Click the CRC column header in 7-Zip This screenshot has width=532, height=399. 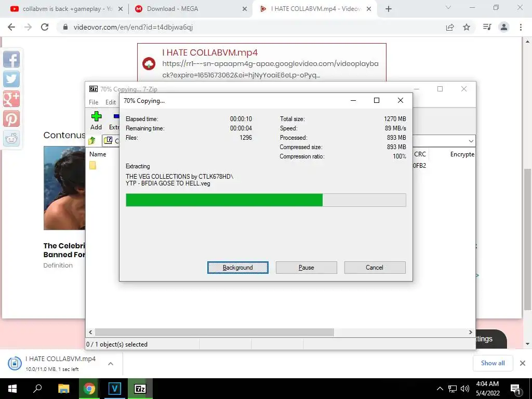tap(420, 154)
